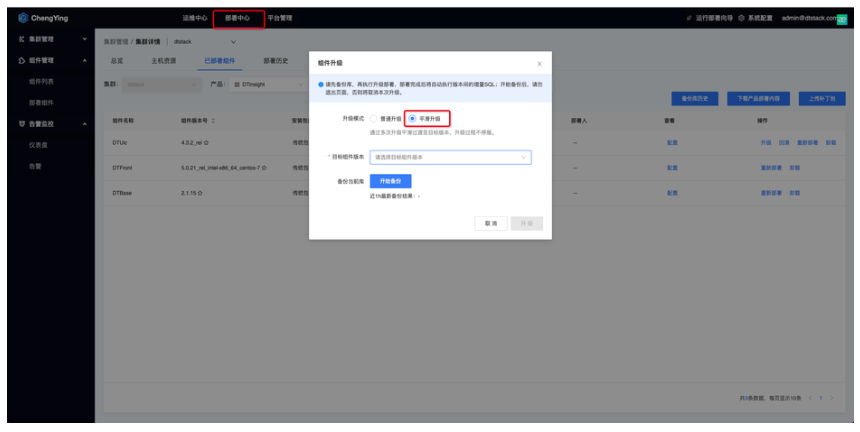
Task: Click the 升级 confirm button in dialog
Action: [527, 224]
